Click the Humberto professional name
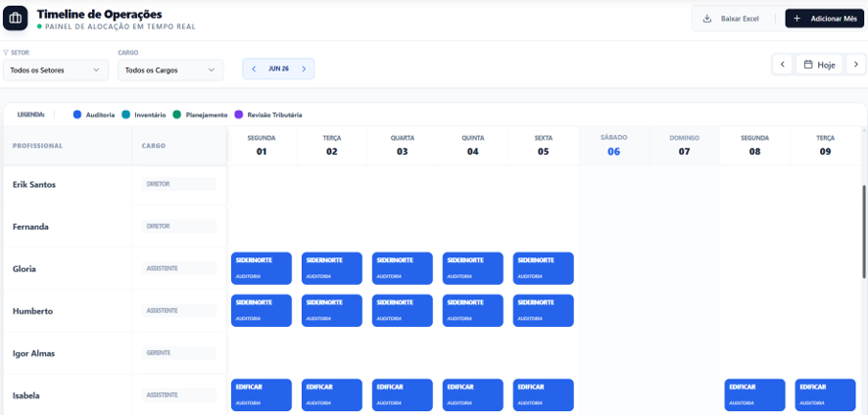Viewport: 868px width, 415px height. tap(32, 311)
